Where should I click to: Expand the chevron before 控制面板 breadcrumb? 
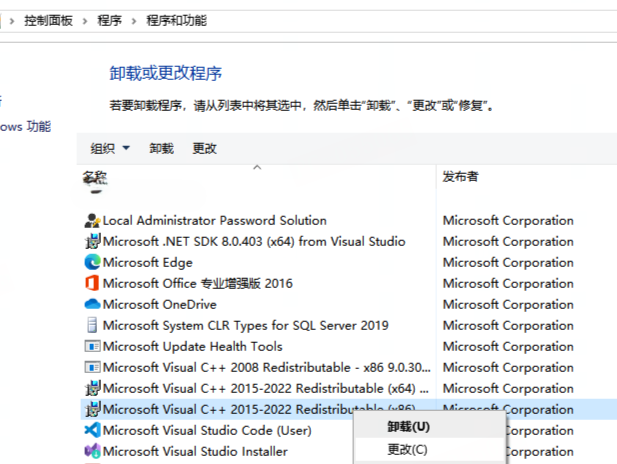click(12, 21)
